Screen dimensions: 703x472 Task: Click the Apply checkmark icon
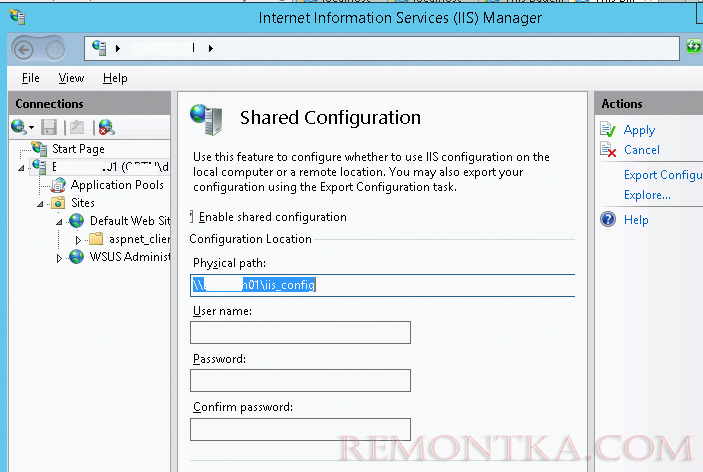click(608, 130)
